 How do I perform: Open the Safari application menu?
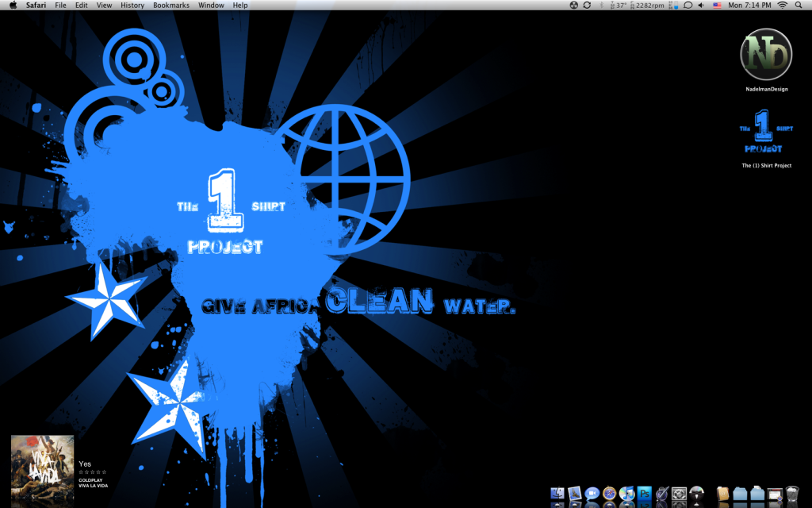click(x=36, y=6)
